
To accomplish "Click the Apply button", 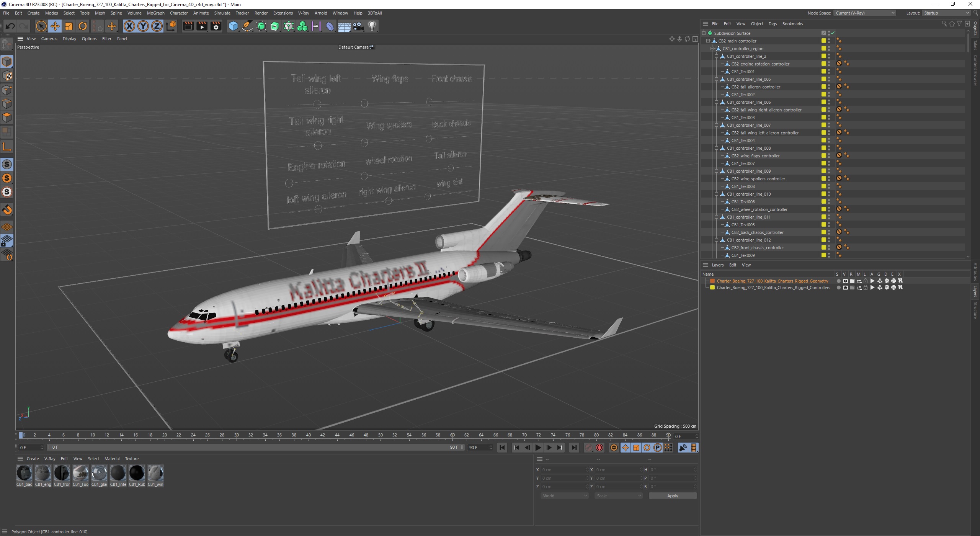I will [673, 496].
